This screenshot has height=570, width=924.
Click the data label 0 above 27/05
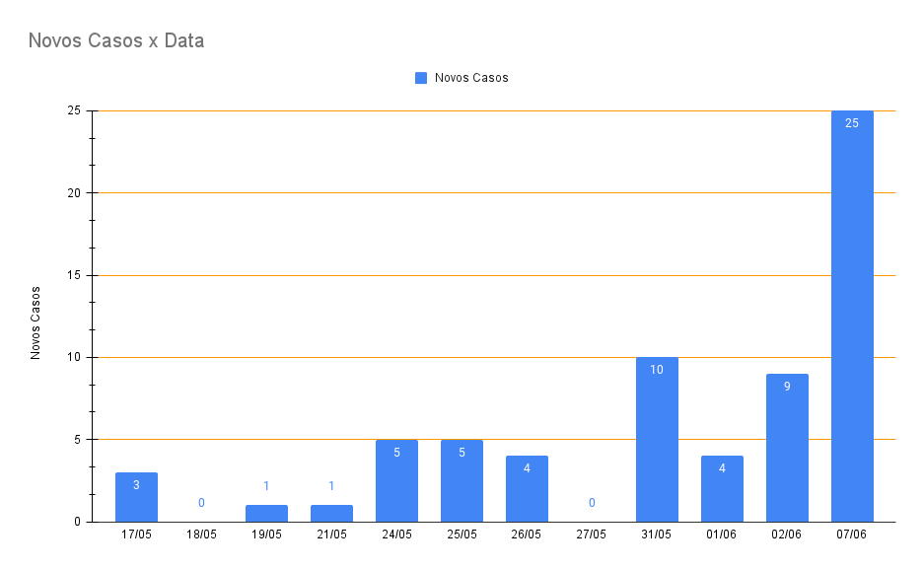tap(592, 503)
